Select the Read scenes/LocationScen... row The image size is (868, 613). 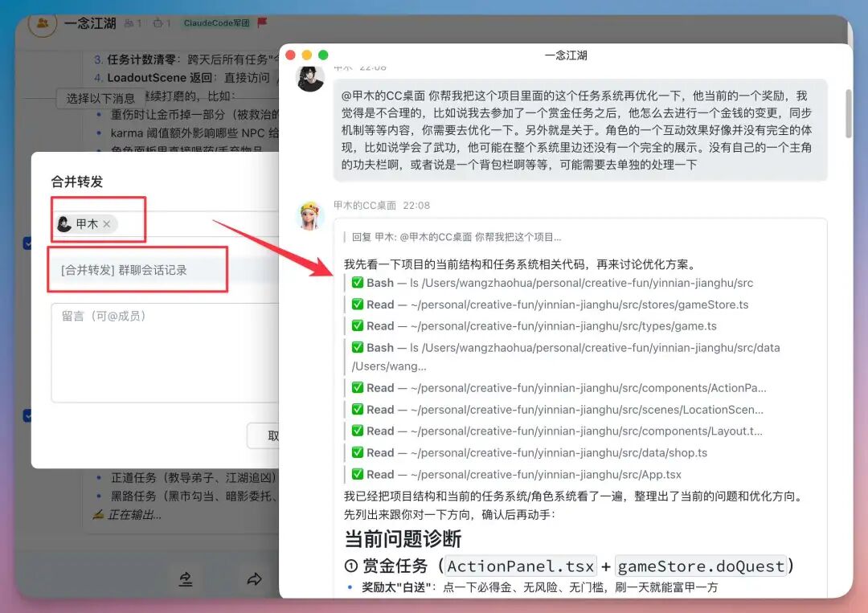coord(558,410)
